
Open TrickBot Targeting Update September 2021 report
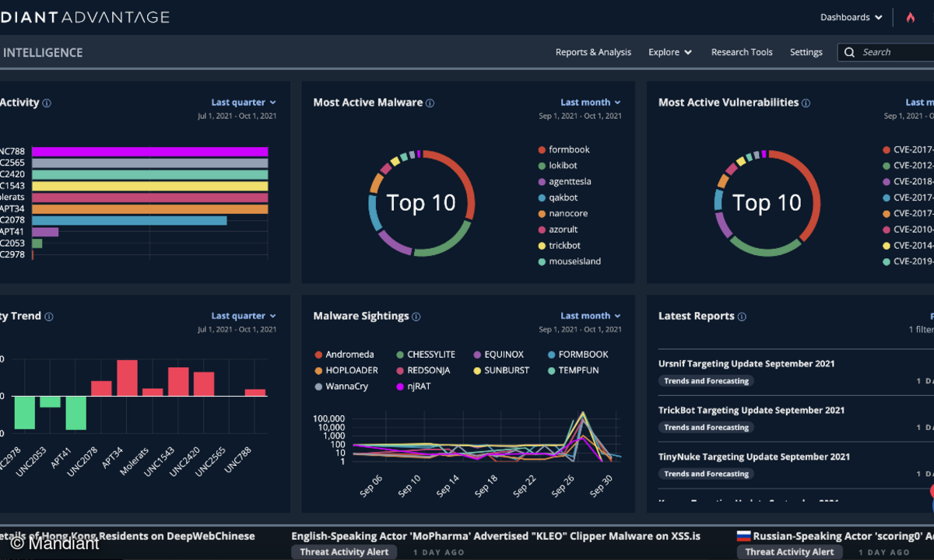coord(751,411)
